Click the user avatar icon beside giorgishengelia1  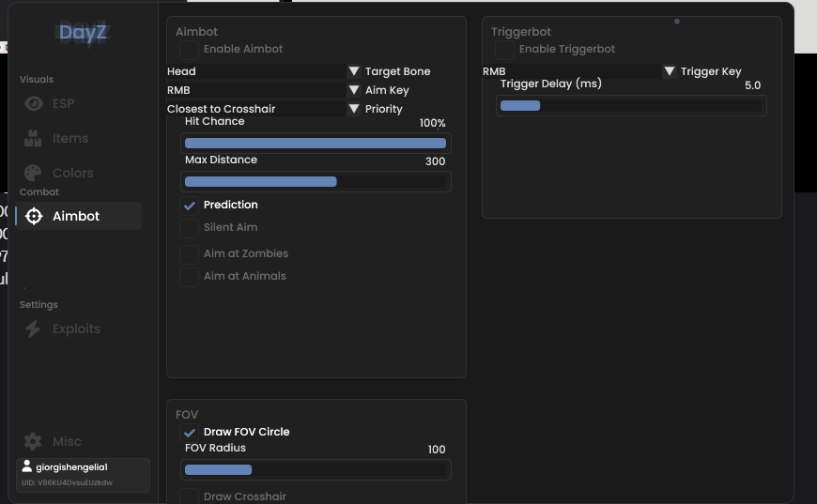coord(26,466)
